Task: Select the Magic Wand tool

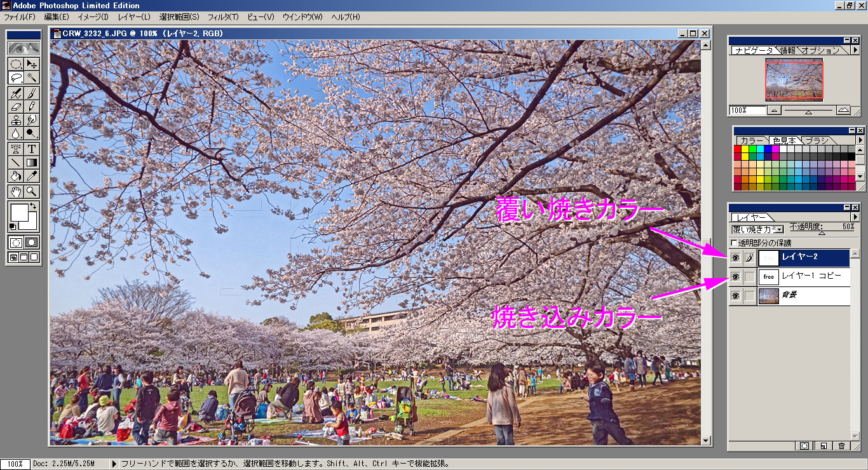Action: [31, 78]
